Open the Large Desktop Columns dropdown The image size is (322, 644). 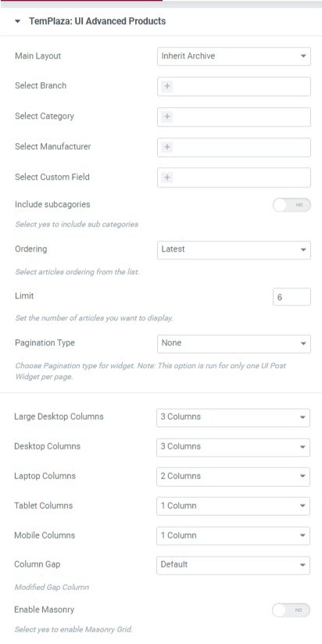click(233, 417)
